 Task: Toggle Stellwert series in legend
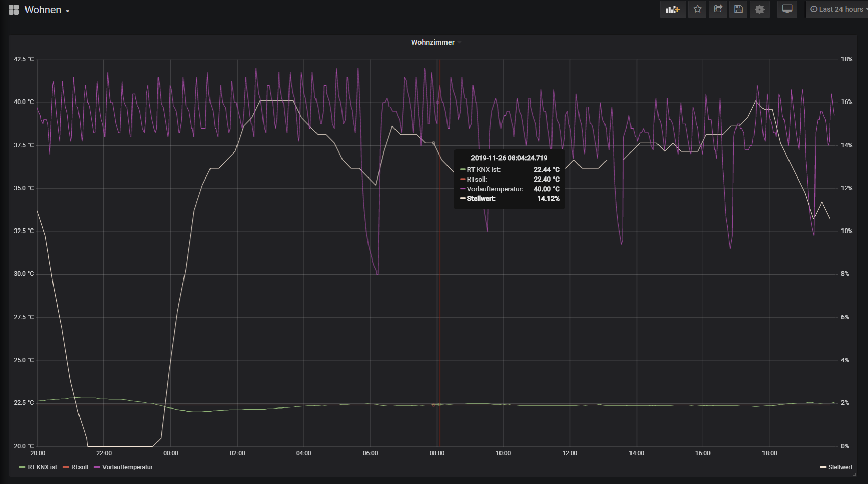(840, 467)
